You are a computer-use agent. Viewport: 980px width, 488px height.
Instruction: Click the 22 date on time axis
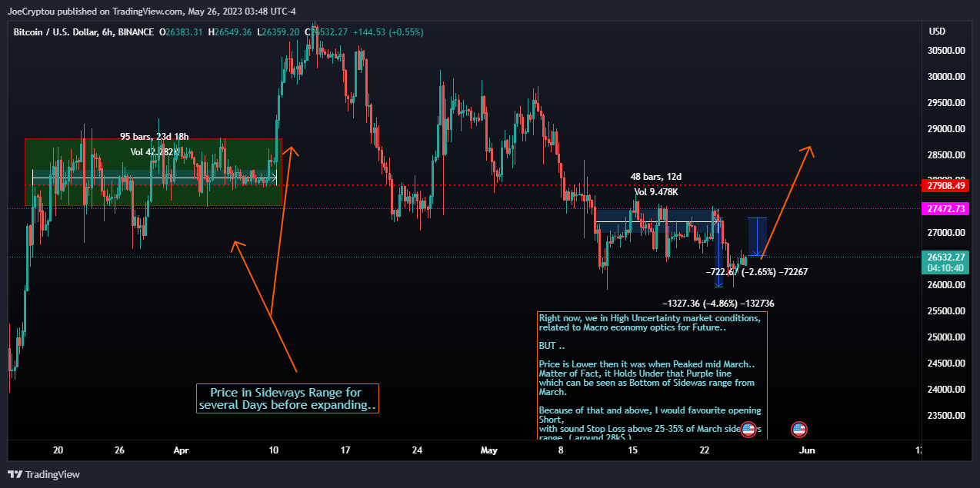pyautogui.click(x=705, y=450)
